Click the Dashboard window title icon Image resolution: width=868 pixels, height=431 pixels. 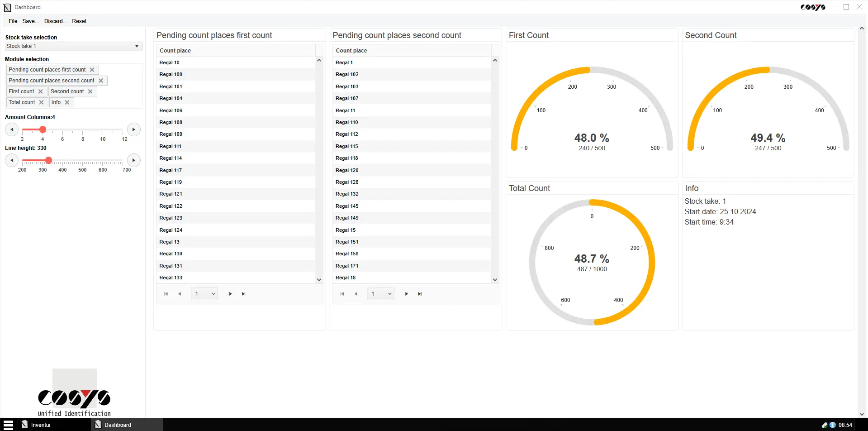(7, 7)
